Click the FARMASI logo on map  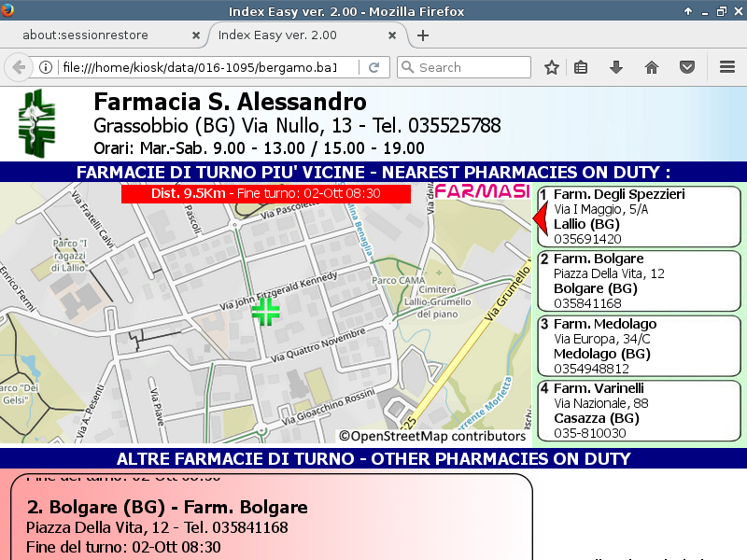[482, 191]
